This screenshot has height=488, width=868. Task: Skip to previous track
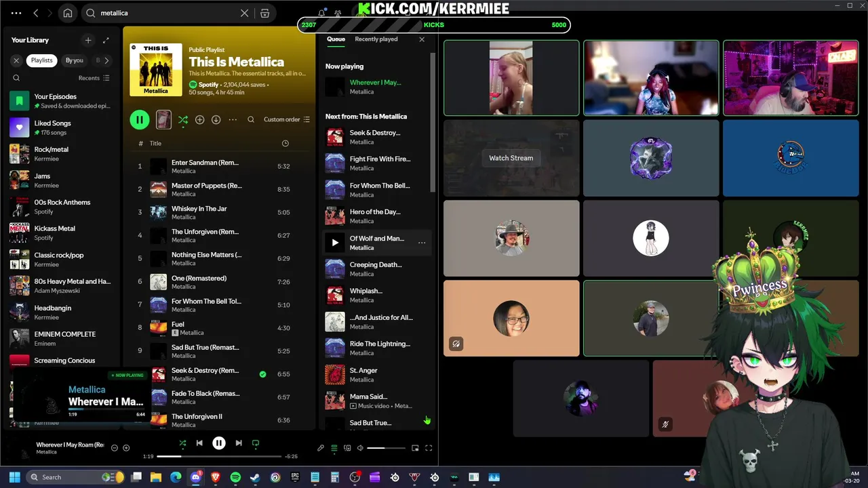(x=199, y=443)
